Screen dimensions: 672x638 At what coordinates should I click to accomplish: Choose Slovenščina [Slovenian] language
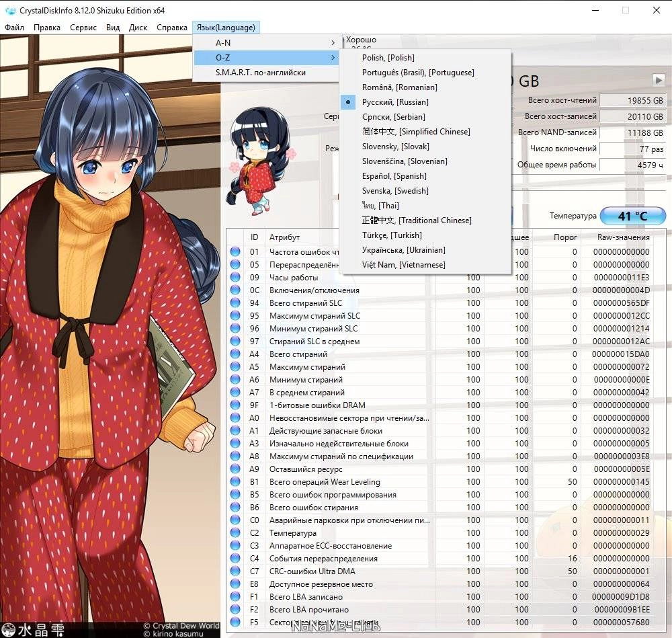(425, 161)
